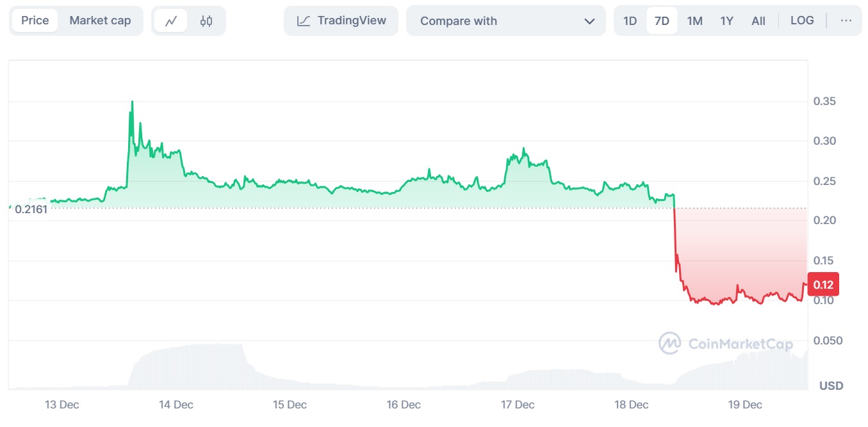Select the Price tab

click(35, 20)
